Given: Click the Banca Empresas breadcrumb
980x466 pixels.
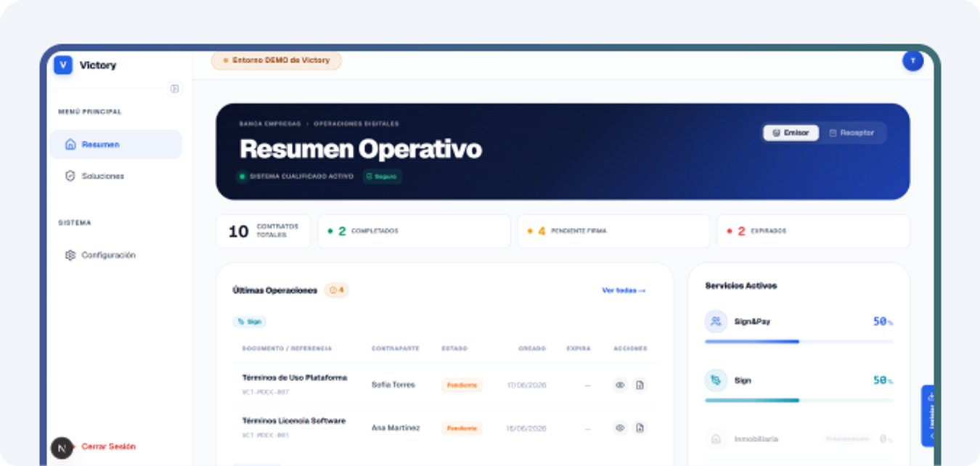Looking at the screenshot, I should [x=269, y=123].
